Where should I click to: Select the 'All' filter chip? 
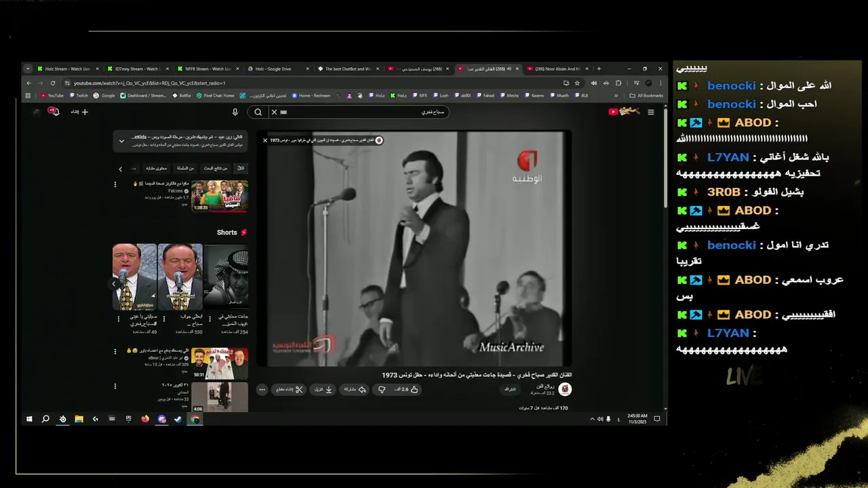point(241,168)
